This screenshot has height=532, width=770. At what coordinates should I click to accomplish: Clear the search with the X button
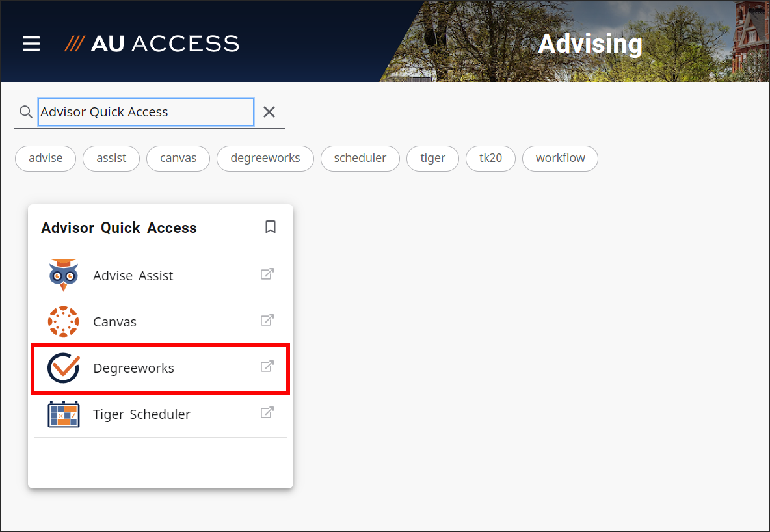[269, 111]
